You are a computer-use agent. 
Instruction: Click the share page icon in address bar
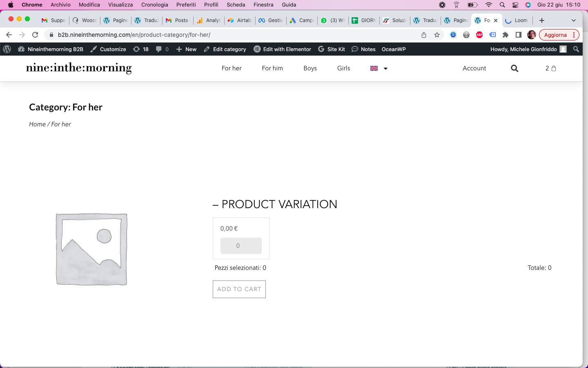click(x=424, y=35)
